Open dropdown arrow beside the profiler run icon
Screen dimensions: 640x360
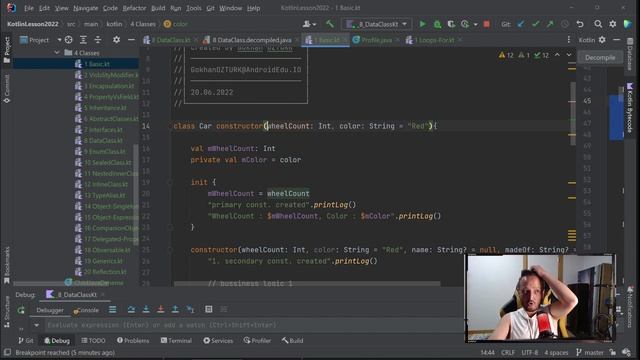475,24
